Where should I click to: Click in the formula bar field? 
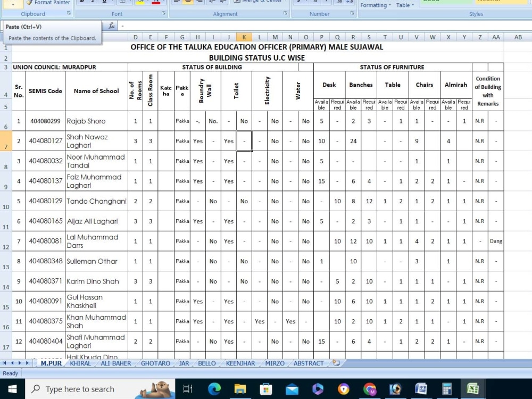[324, 26]
